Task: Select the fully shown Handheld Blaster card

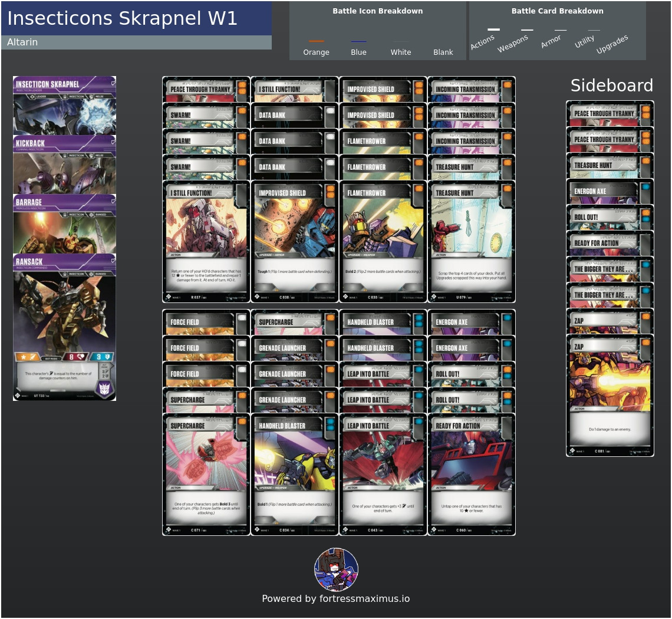Action: pyautogui.click(x=294, y=475)
